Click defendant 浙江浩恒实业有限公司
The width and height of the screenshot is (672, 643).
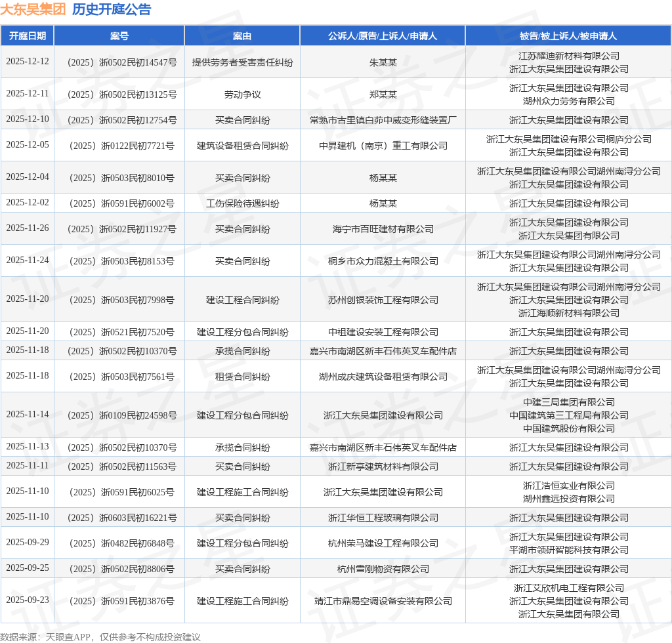(x=568, y=486)
